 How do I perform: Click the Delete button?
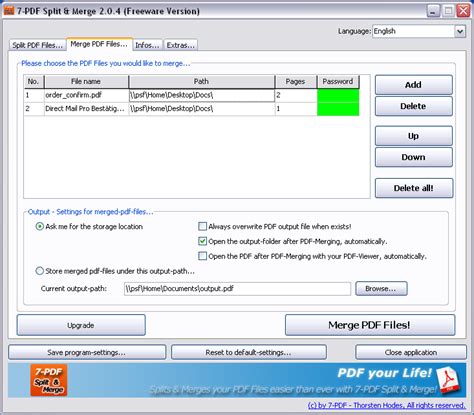[413, 106]
